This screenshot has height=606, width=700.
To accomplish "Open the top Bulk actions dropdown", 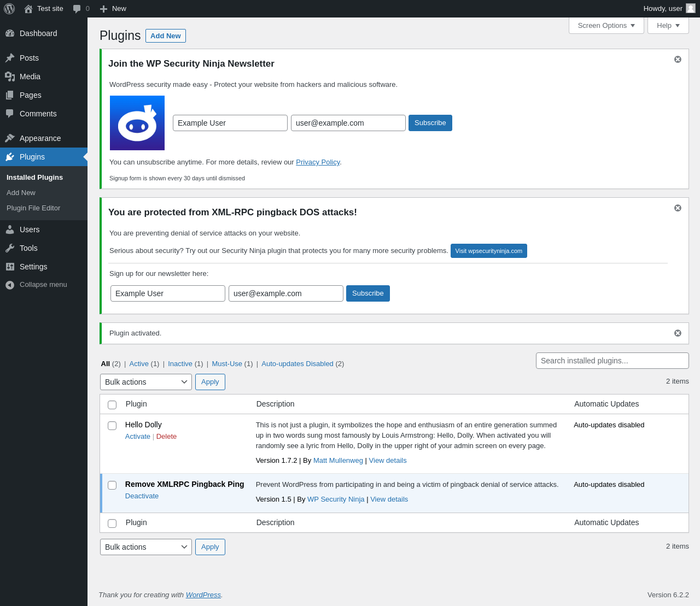I will [x=146, y=382].
